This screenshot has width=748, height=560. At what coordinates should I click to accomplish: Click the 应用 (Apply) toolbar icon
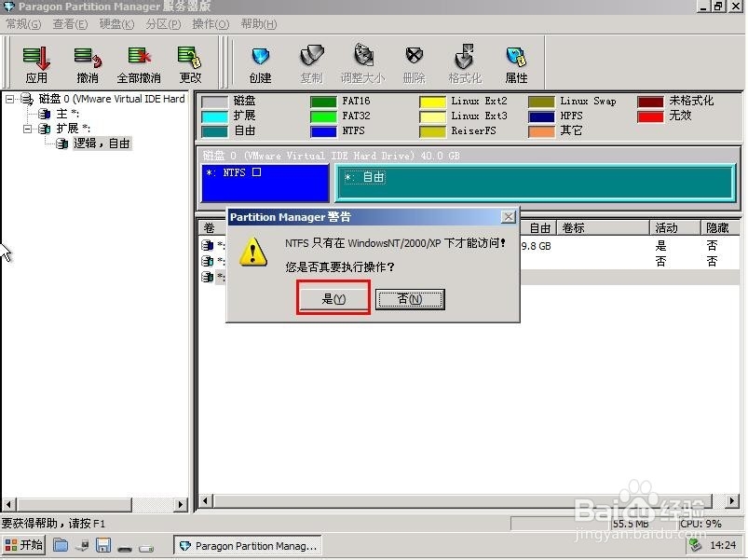point(36,64)
